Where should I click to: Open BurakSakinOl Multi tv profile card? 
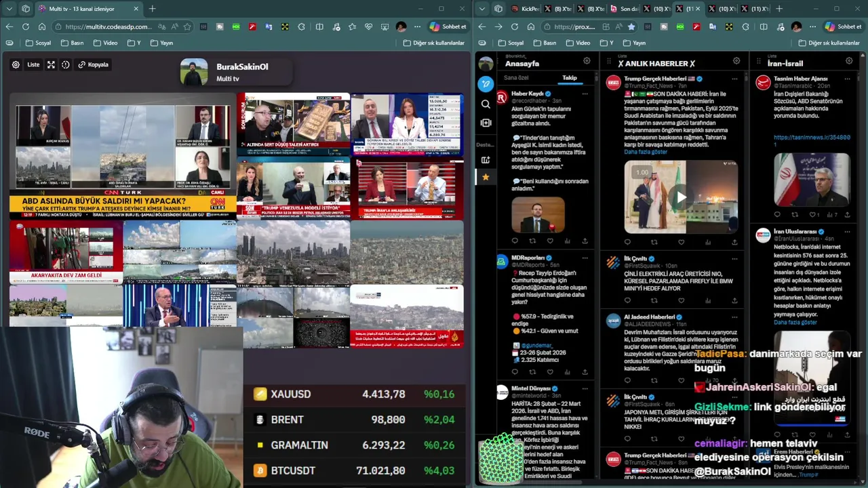[x=235, y=72]
